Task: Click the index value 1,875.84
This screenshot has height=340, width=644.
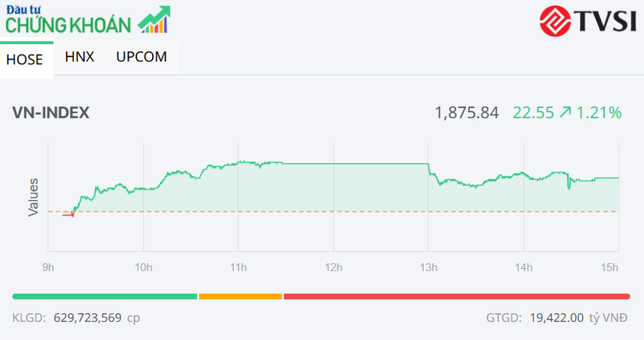Action: click(467, 113)
